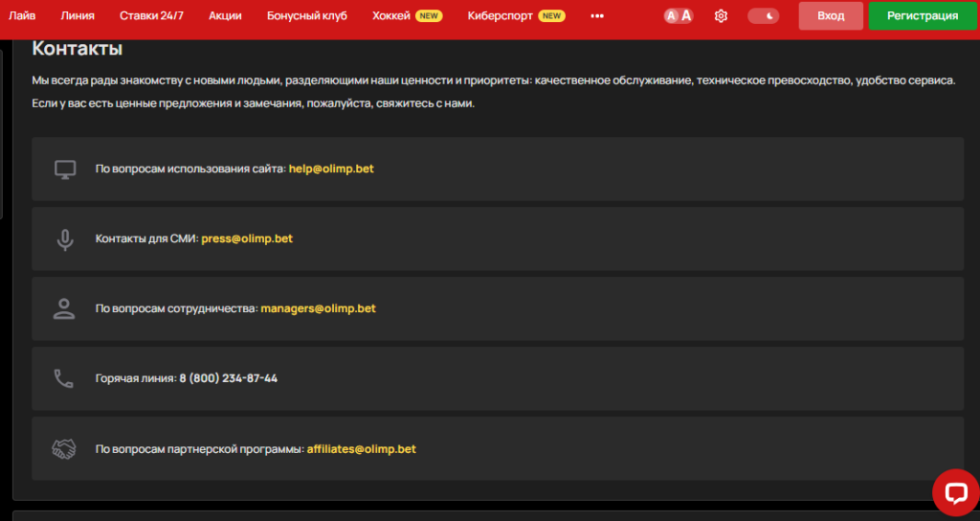Image resolution: width=980 pixels, height=521 pixels.
Task: Click the sentence Если у вас есть ценные предложения
Action: point(253,103)
